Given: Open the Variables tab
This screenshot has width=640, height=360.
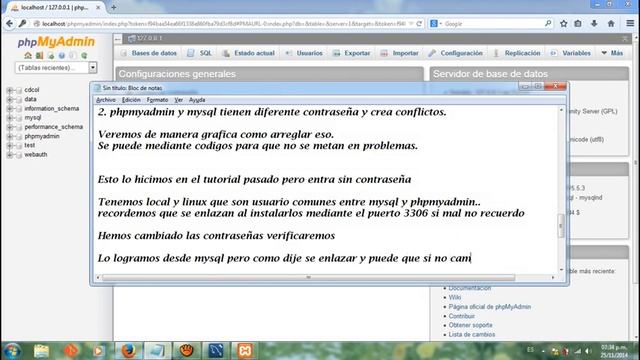Looking at the screenshot, I should pos(570,53).
